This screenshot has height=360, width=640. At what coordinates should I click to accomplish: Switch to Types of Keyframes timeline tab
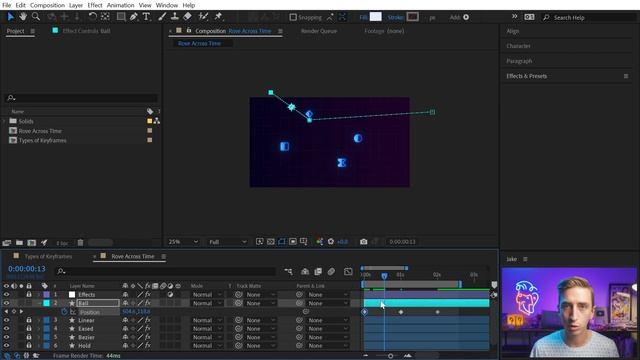[48, 256]
